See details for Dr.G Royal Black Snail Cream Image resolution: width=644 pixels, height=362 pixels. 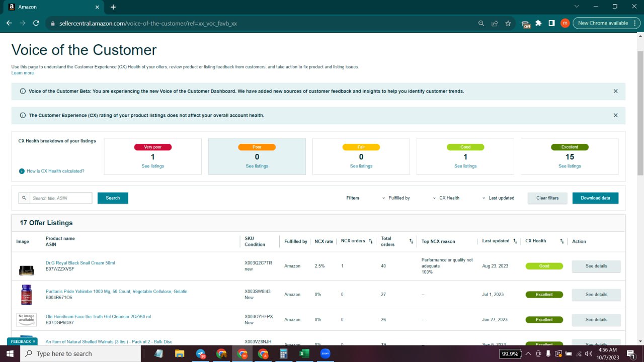tap(596, 266)
